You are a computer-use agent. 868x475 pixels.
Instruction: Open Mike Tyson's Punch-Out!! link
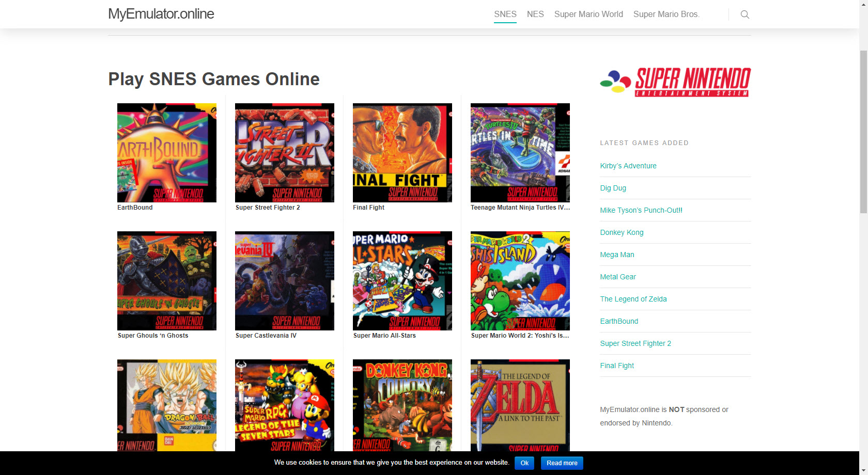coord(641,210)
